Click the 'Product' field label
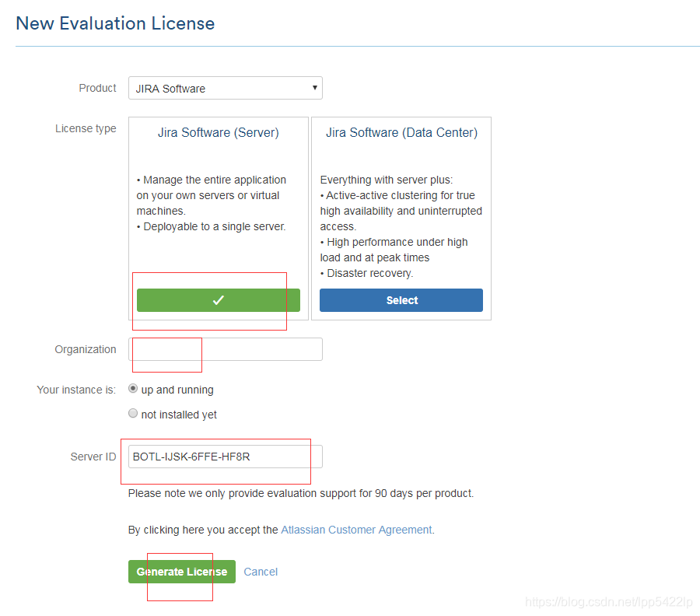This screenshot has width=700, height=616. (x=97, y=88)
